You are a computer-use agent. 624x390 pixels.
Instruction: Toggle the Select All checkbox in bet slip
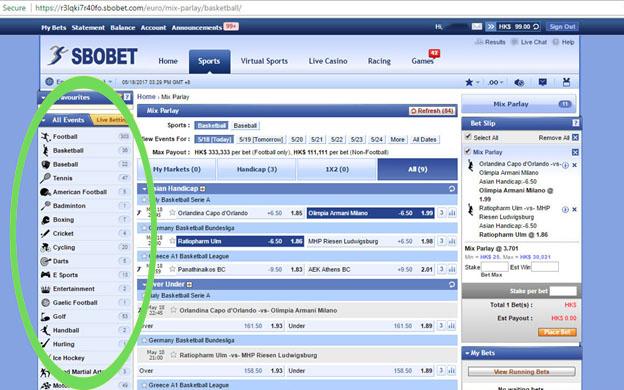tap(468, 136)
